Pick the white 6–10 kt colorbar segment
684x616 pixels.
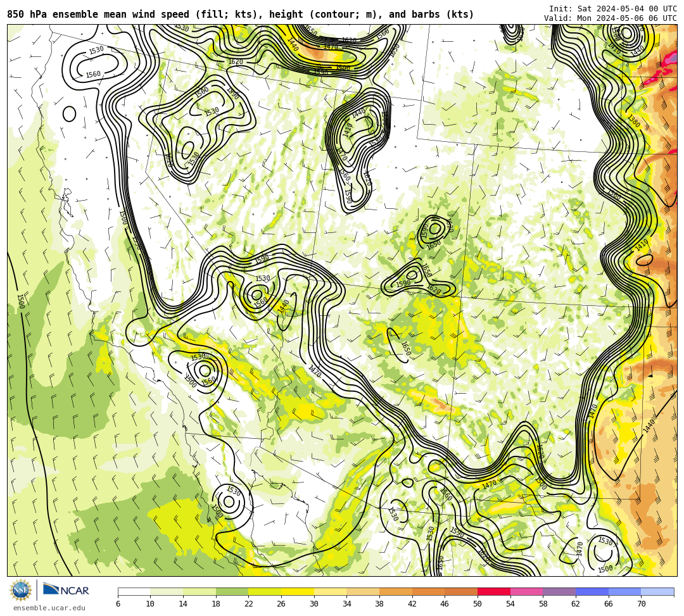click(134, 591)
